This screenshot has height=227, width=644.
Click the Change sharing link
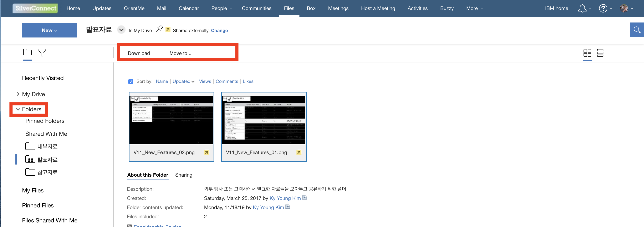point(219,30)
